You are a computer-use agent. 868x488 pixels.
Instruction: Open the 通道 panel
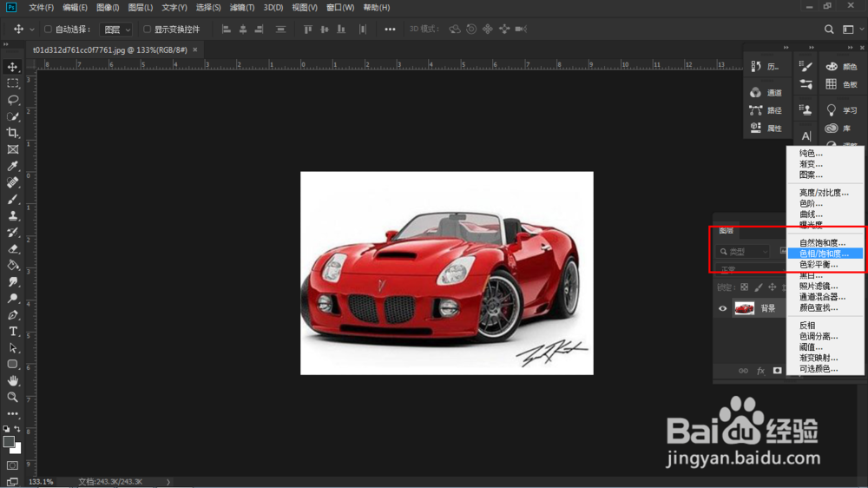coord(766,93)
